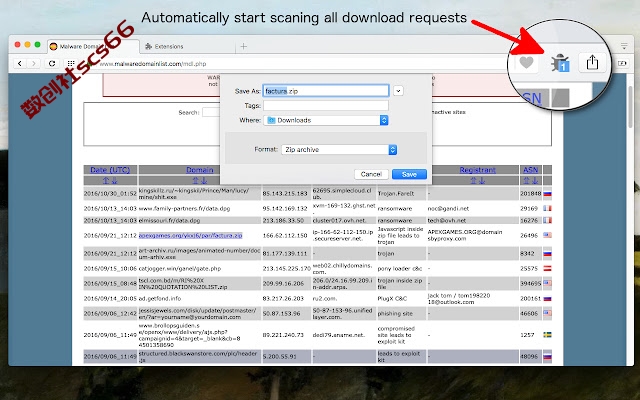Image resolution: width=640 pixels, height=400 pixels.
Task: Click the heart bookmark icon
Action: point(526,63)
